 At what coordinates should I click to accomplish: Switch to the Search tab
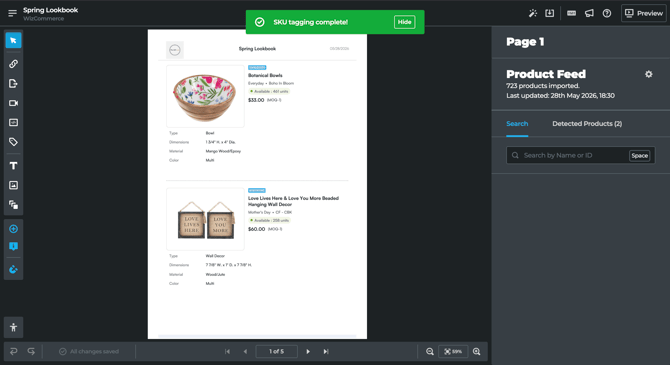coord(517,124)
